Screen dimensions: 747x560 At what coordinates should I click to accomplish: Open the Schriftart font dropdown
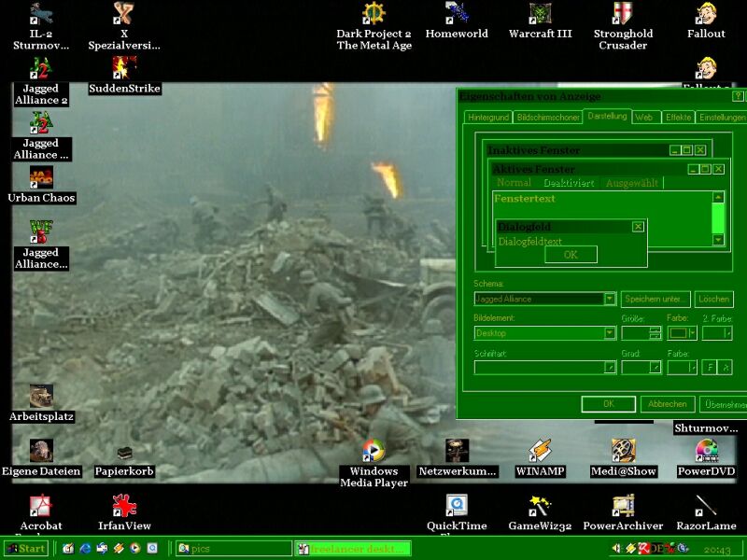(610, 367)
